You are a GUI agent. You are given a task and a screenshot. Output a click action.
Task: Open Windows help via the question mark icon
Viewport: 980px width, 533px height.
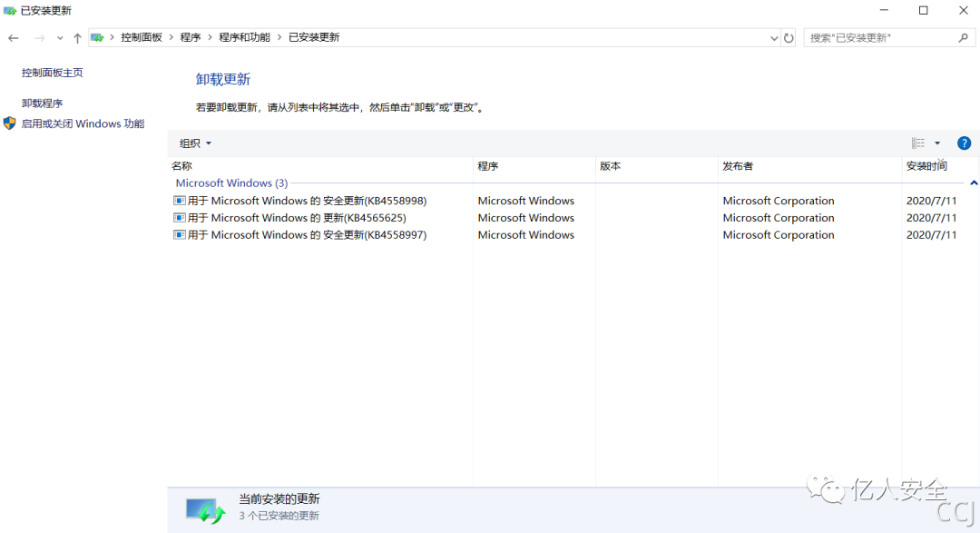coord(964,143)
